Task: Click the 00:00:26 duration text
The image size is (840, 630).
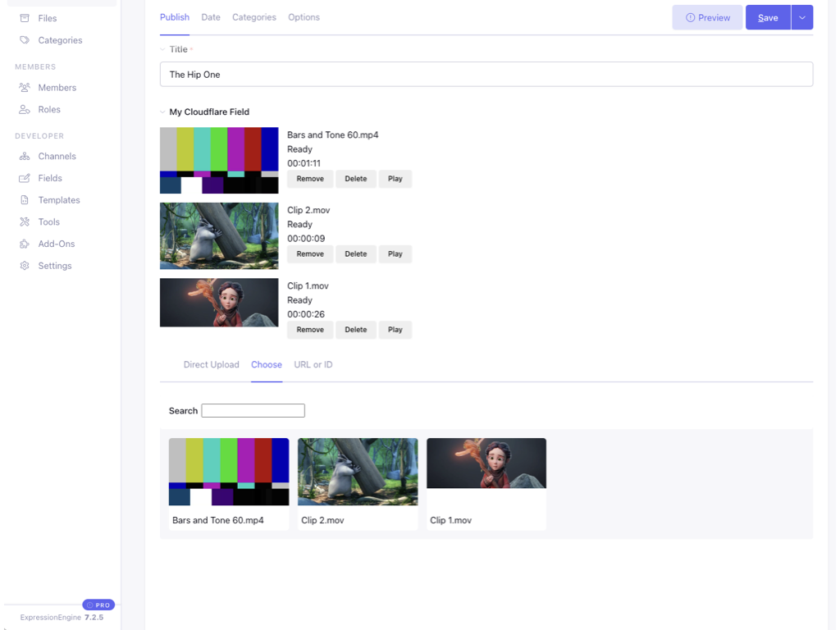Action: (x=306, y=314)
